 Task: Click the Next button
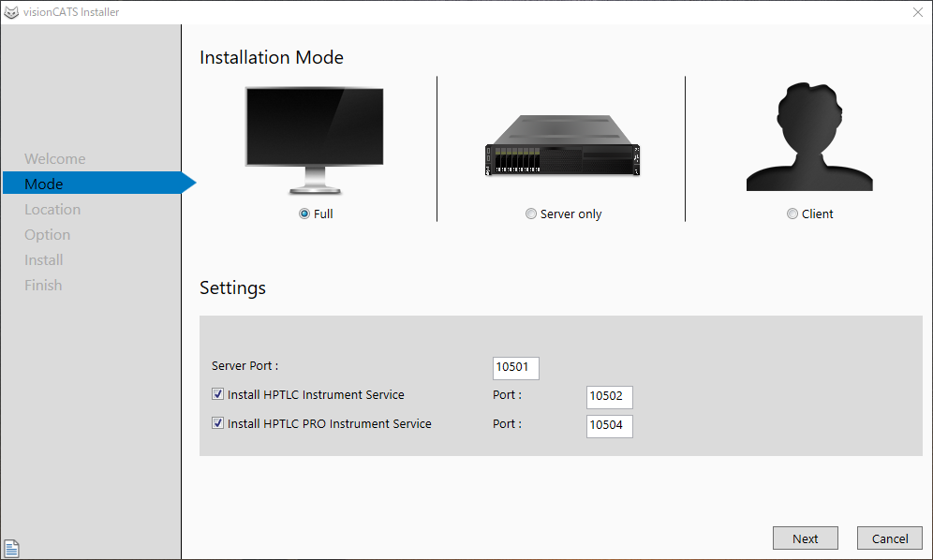pyautogui.click(x=805, y=538)
